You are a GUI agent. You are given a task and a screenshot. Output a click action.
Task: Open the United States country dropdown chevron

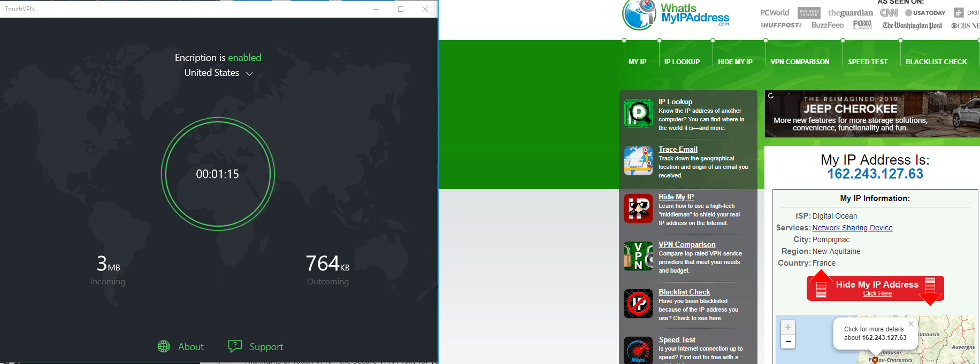pos(249,73)
